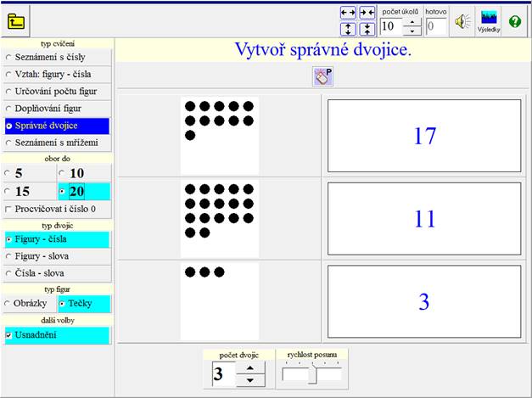Select Figury - čísla pair type
532x398 pixels.
(57, 239)
